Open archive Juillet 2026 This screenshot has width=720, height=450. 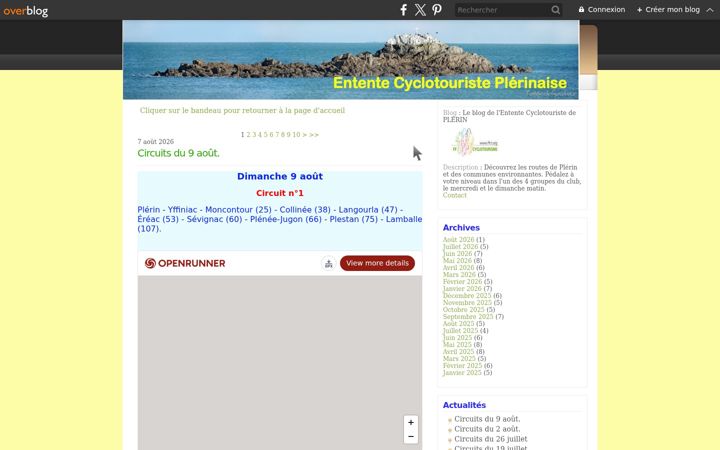[x=460, y=247]
